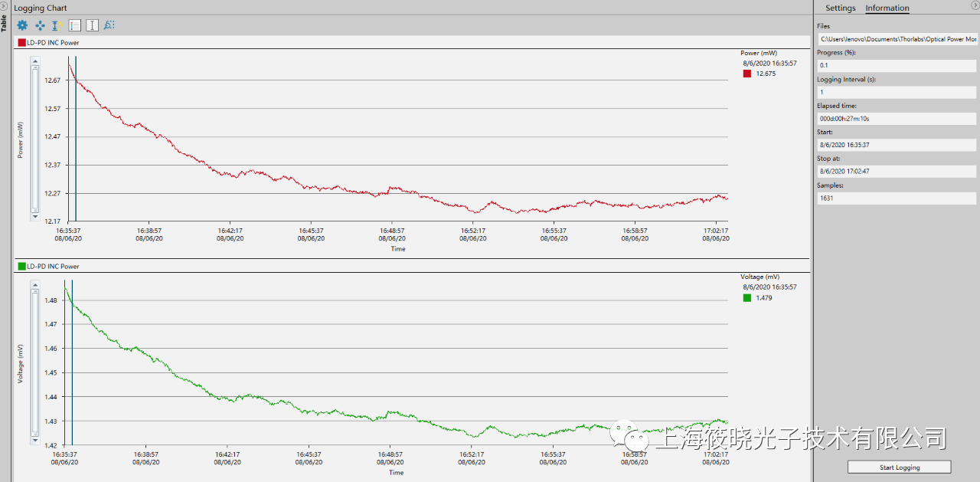The image size is (980, 482).
Task: Click red LD-PD INC Power legend square
Action: click(21, 43)
